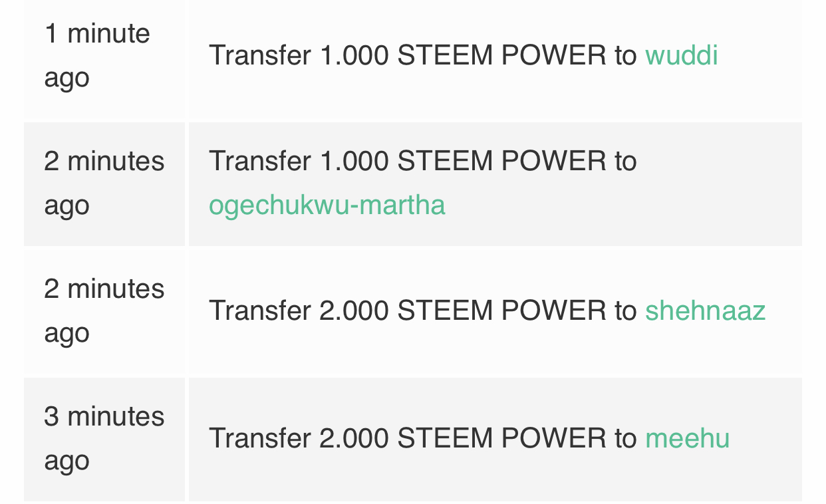
Task: Click 'STEEM POWER' text in the ogechukwu-martha row
Action: 502,162
